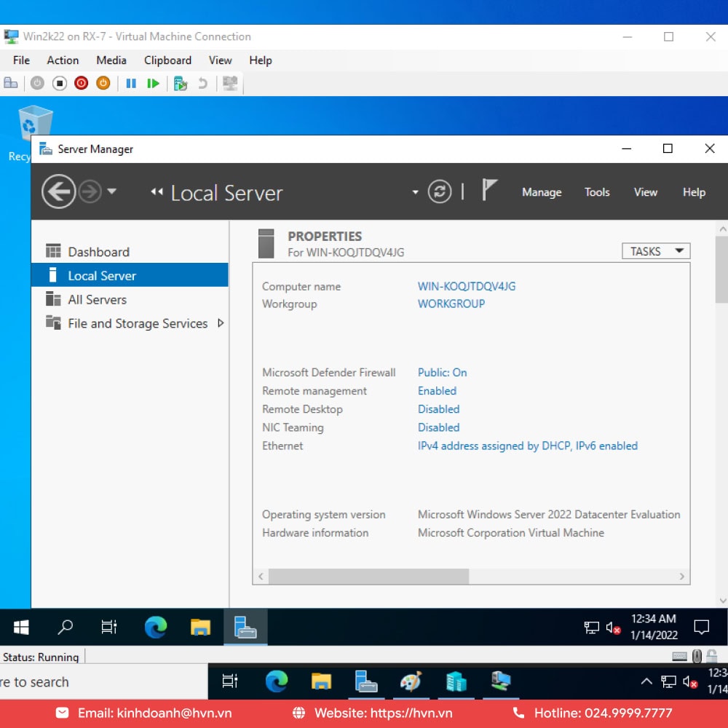Open the Recycle Bin desktop icon
Screen dimensions: 728x728
[x=34, y=133]
